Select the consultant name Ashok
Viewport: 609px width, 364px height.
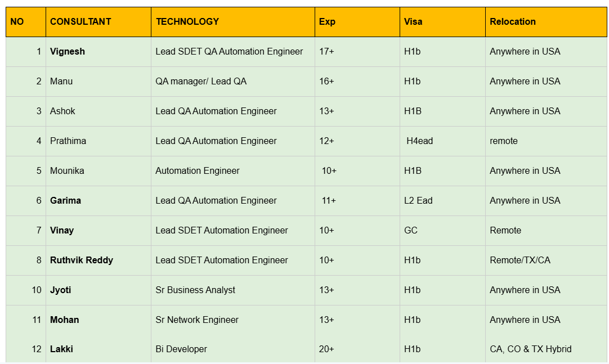[62, 111]
